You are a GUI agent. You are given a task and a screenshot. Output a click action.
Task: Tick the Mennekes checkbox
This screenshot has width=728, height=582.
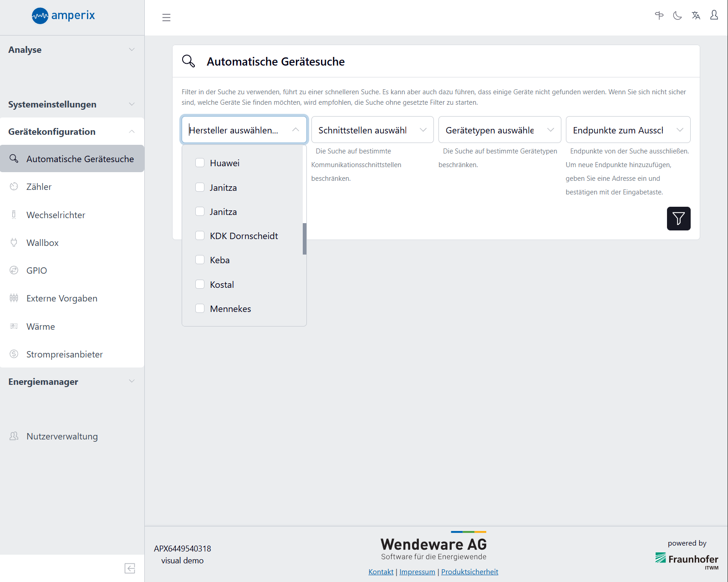point(200,309)
